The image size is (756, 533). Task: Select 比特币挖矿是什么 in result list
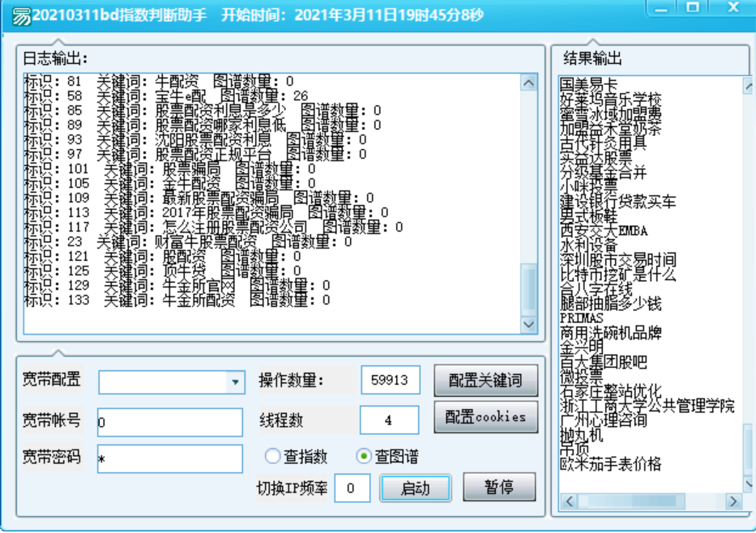pos(617,275)
